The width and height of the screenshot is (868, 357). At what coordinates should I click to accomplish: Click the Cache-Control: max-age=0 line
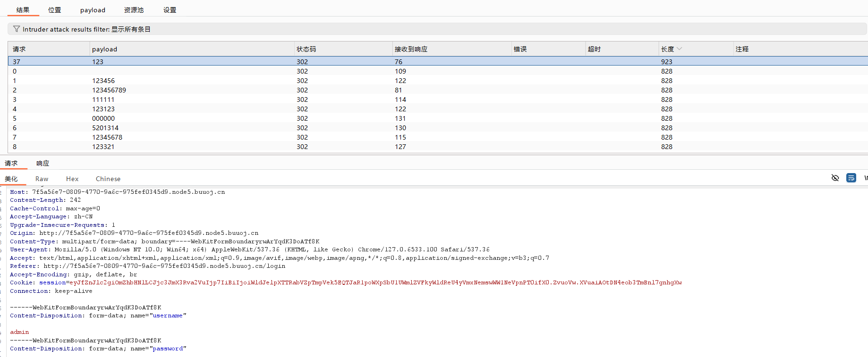coord(55,208)
